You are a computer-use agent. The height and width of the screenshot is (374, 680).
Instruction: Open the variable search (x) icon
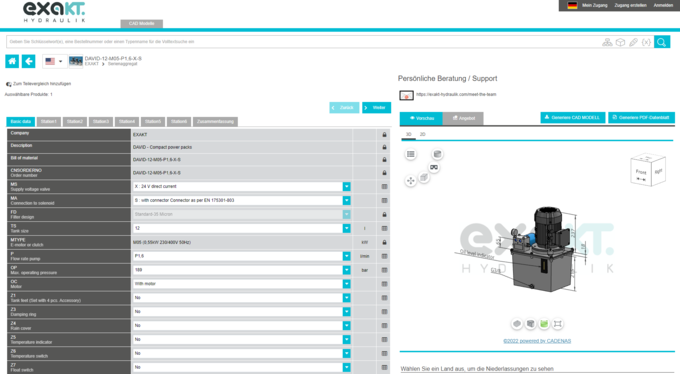pos(646,42)
